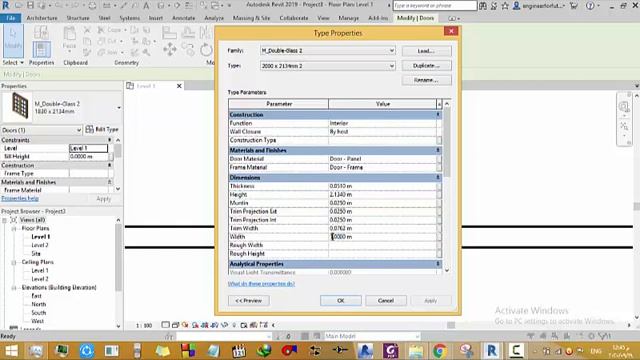
Task: Click the Rename... button
Action: 427,80
